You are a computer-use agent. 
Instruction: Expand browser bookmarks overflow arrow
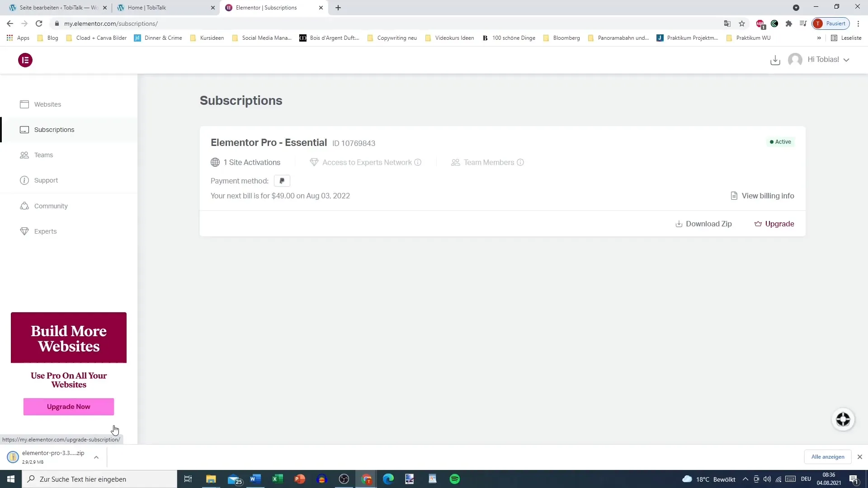click(820, 38)
